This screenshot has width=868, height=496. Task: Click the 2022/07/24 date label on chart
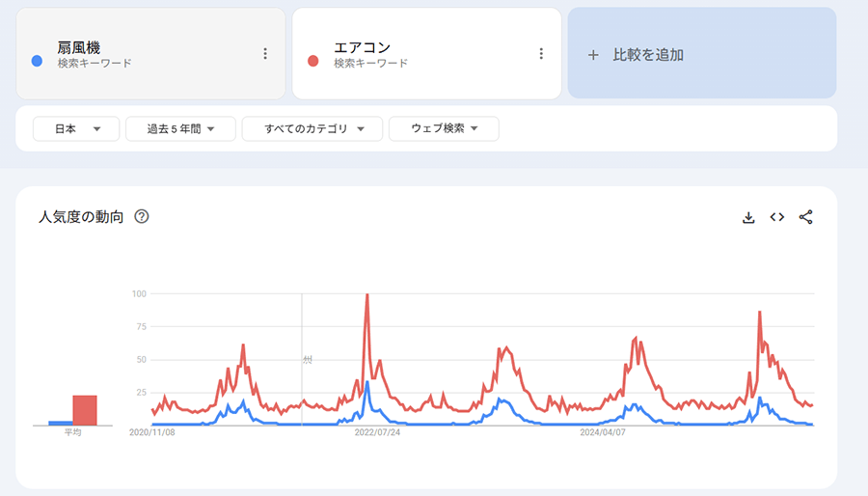[378, 432]
